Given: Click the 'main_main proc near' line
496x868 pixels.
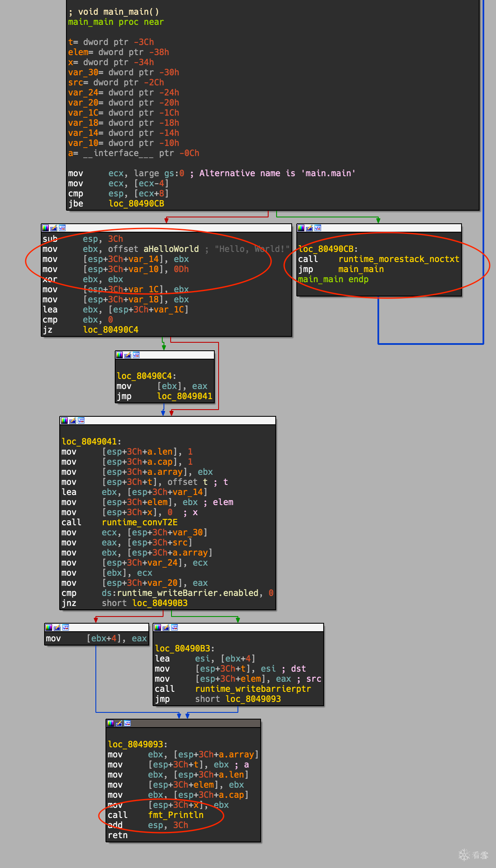Looking at the screenshot, I should pos(116,22).
